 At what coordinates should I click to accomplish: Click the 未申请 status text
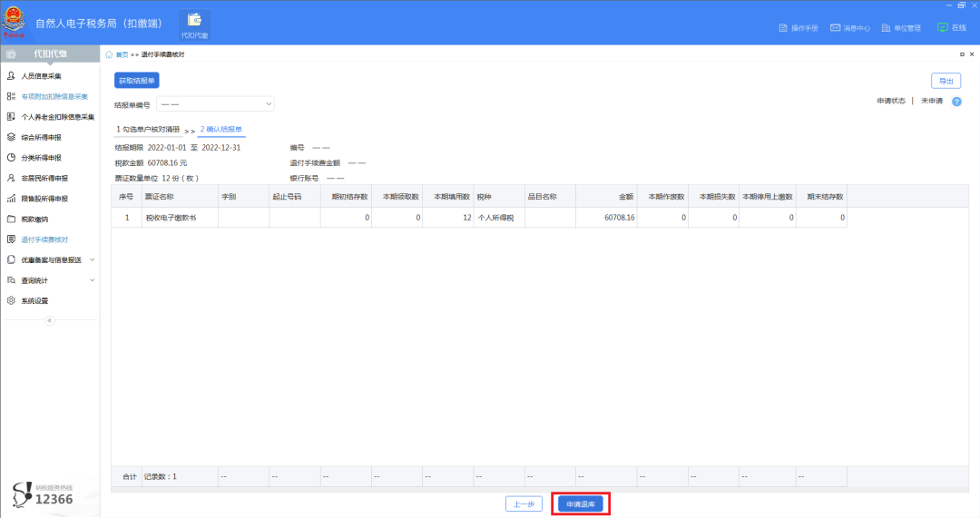[x=931, y=102]
